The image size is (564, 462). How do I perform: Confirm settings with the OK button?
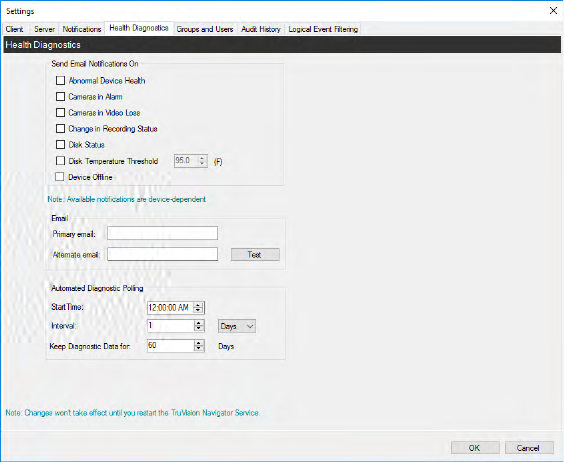coord(475,448)
